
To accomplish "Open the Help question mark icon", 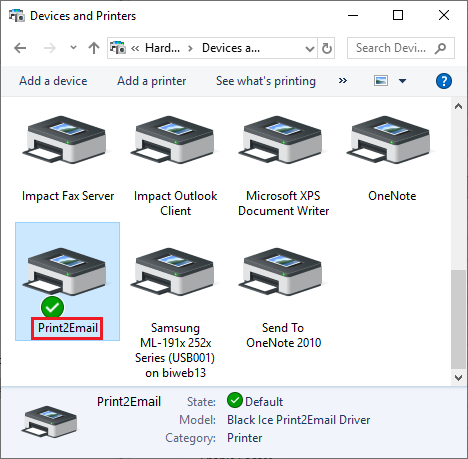I will tap(444, 81).
